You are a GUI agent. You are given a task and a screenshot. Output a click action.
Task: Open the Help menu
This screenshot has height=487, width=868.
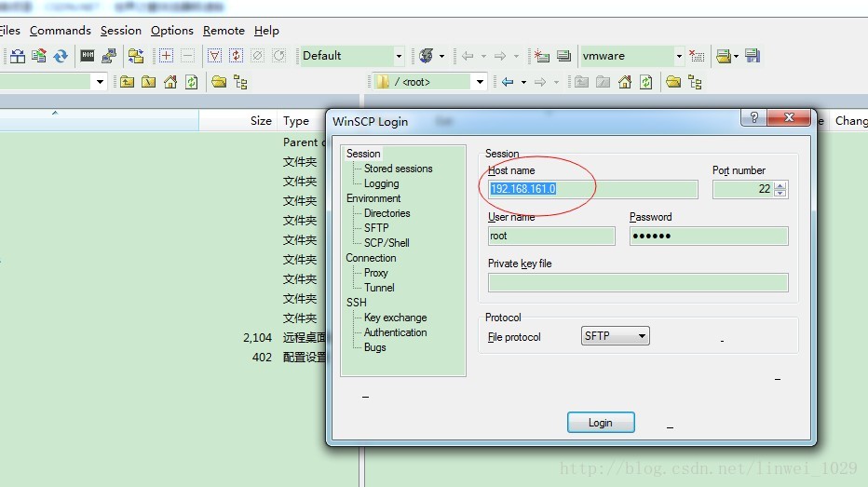[x=266, y=31]
